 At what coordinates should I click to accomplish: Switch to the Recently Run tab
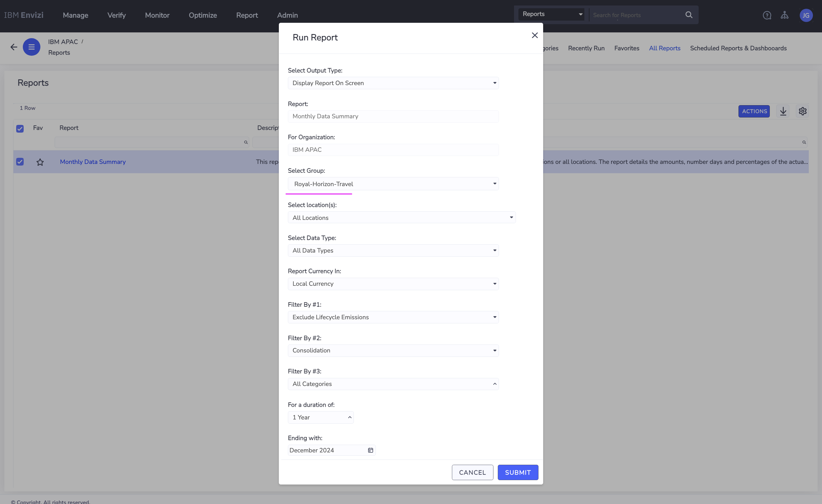[586, 48]
